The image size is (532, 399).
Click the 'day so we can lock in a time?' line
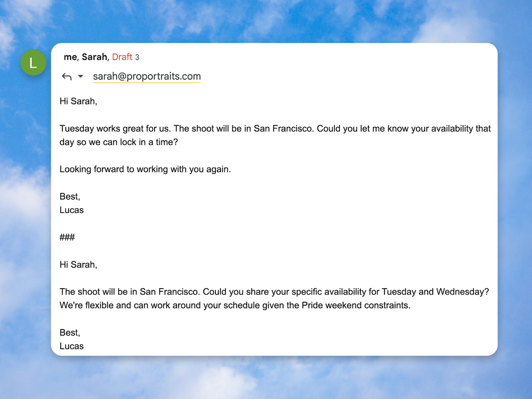[119, 142]
